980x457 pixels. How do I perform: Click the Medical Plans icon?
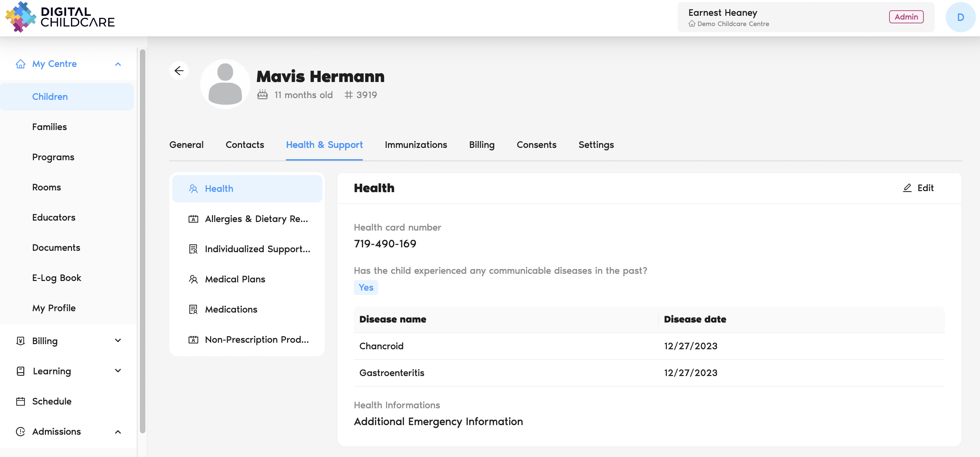[193, 279]
